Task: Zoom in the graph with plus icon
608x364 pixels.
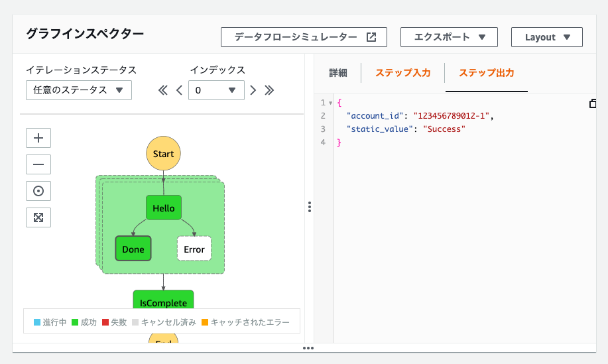Action: click(x=38, y=138)
